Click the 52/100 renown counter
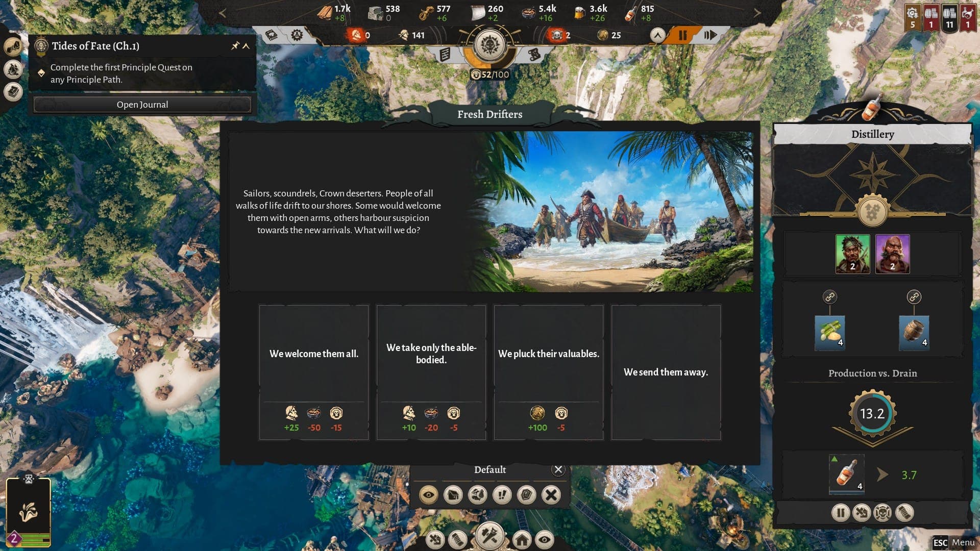This screenshot has height=551, width=980. [490, 74]
